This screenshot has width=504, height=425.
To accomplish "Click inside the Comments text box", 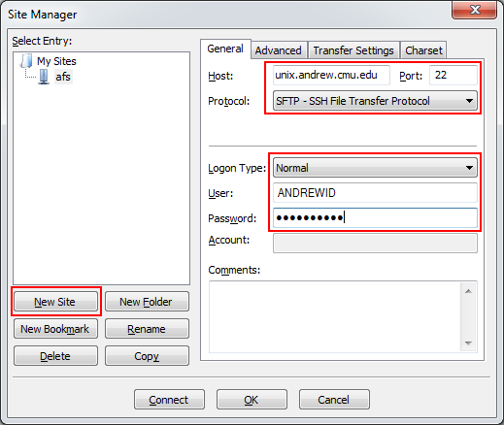I will (335, 316).
